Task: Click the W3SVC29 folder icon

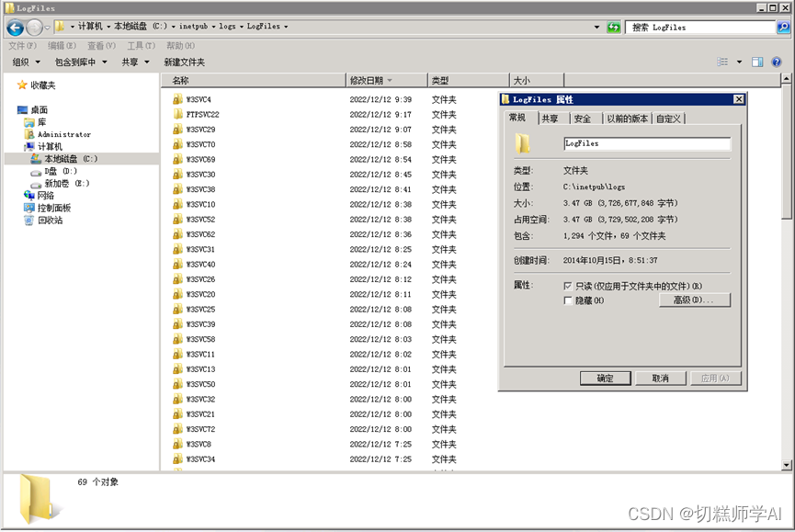Action: [x=177, y=130]
